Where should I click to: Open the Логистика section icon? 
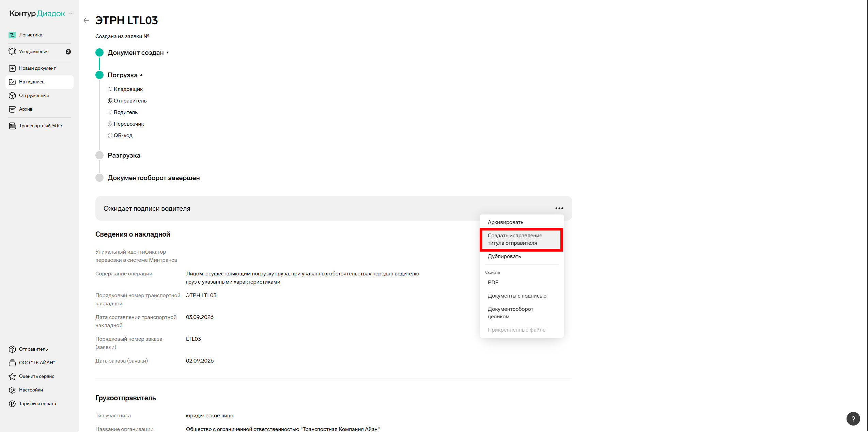(x=12, y=35)
